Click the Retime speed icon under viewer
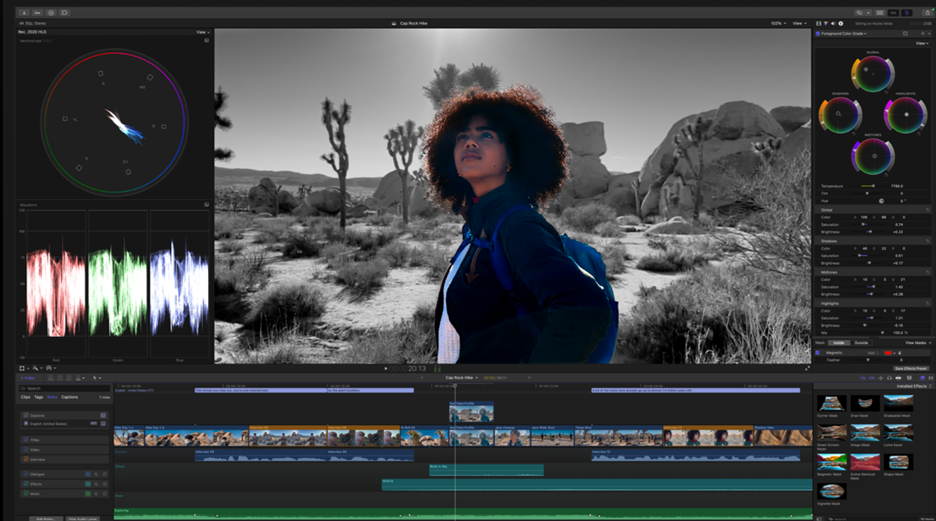The width and height of the screenshot is (936, 521). 49,368
